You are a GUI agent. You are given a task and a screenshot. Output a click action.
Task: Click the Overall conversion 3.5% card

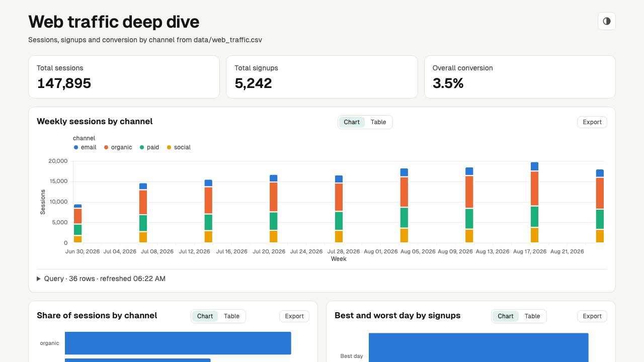point(520,77)
